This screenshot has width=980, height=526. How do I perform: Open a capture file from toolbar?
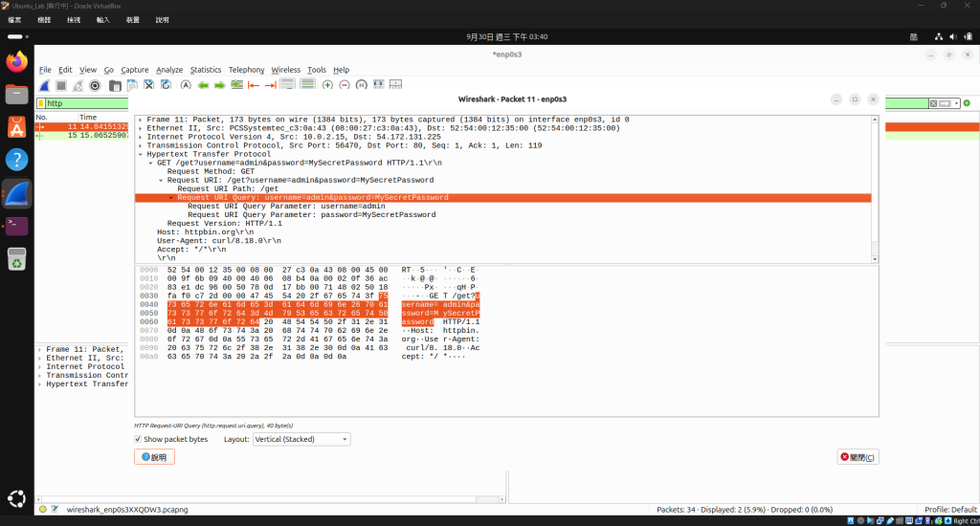115,85
